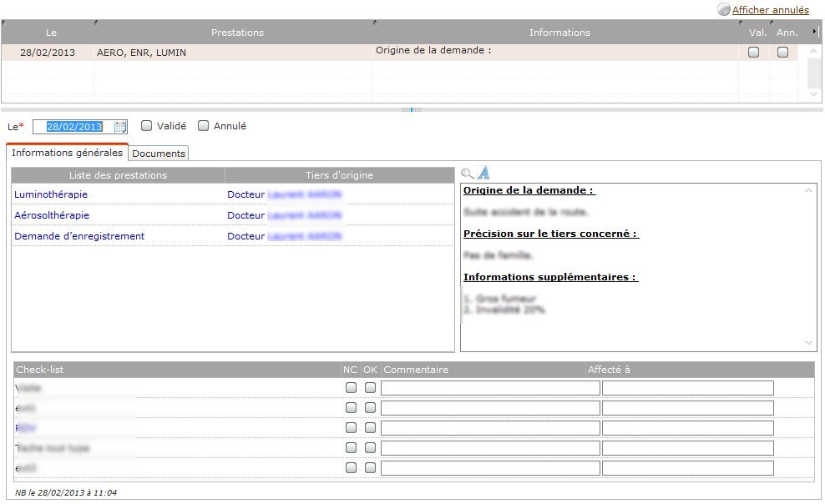The height and width of the screenshot is (504, 825).
Task: Click the arrow icon at the header's right edge
Action: click(x=814, y=32)
